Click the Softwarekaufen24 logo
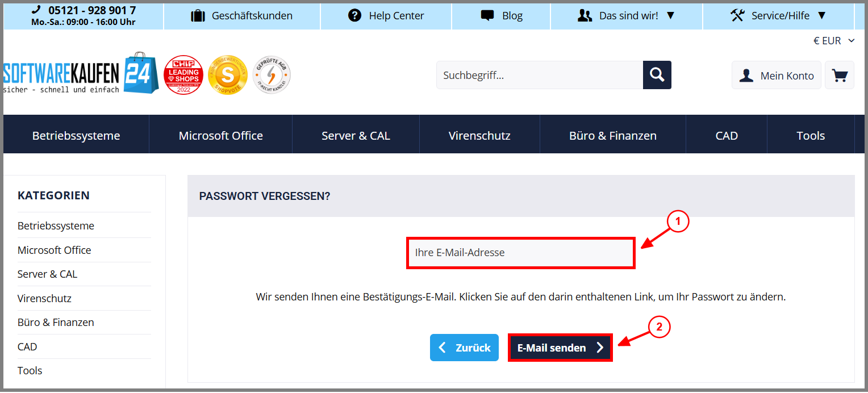This screenshot has width=868, height=393. (x=81, y=74)
